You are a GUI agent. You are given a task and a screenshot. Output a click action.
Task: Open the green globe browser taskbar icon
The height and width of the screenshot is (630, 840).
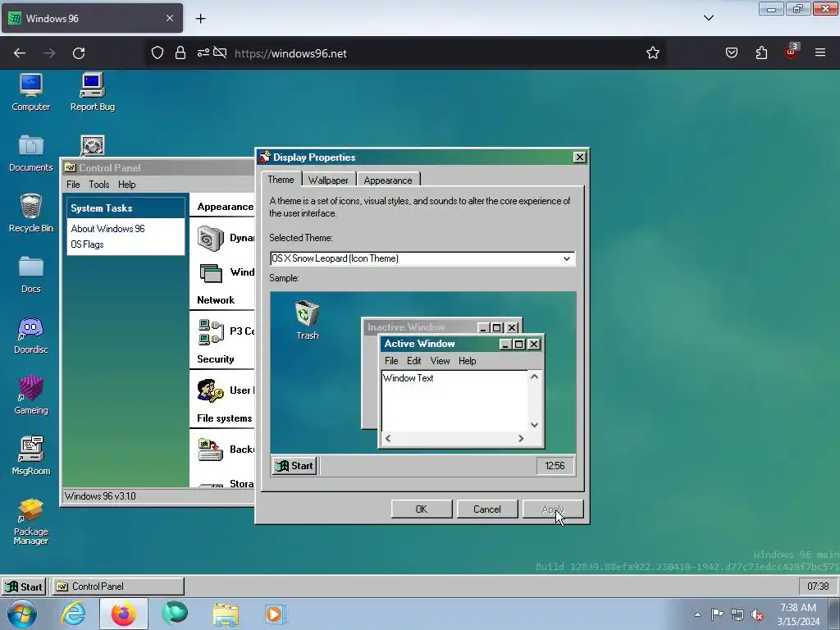click(175, 614)
